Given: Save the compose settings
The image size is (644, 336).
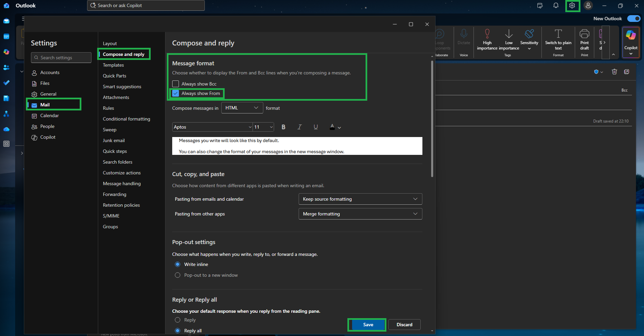Looking at the screenshot, I should coord(368,325).
